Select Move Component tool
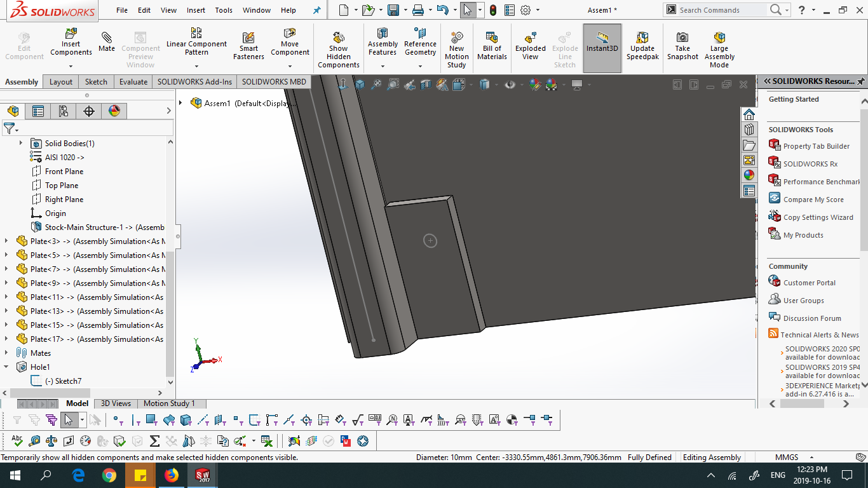 [x=290, y=42]
